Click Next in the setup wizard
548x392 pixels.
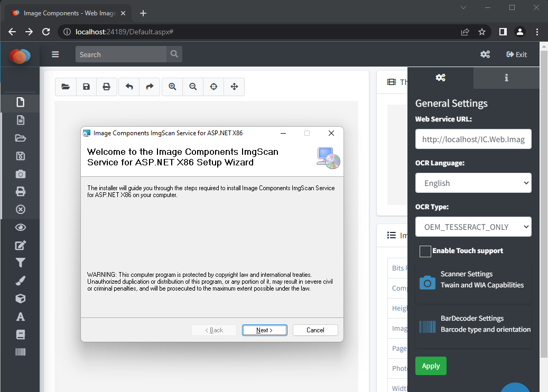265,330
